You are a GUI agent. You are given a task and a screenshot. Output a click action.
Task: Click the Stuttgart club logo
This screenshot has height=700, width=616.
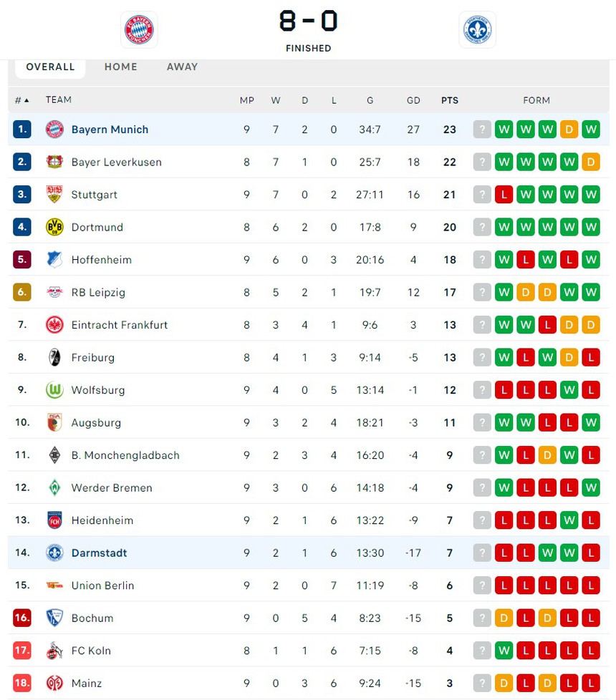(x=54, y=195)
